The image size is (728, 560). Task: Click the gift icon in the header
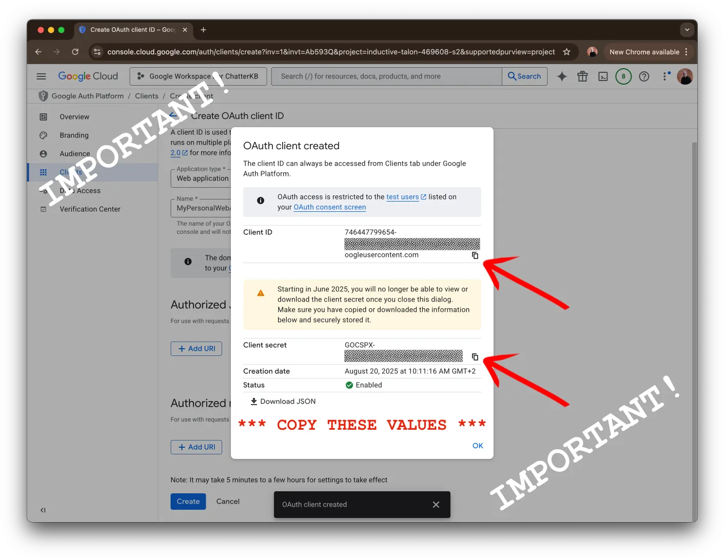tap(582, 76)
